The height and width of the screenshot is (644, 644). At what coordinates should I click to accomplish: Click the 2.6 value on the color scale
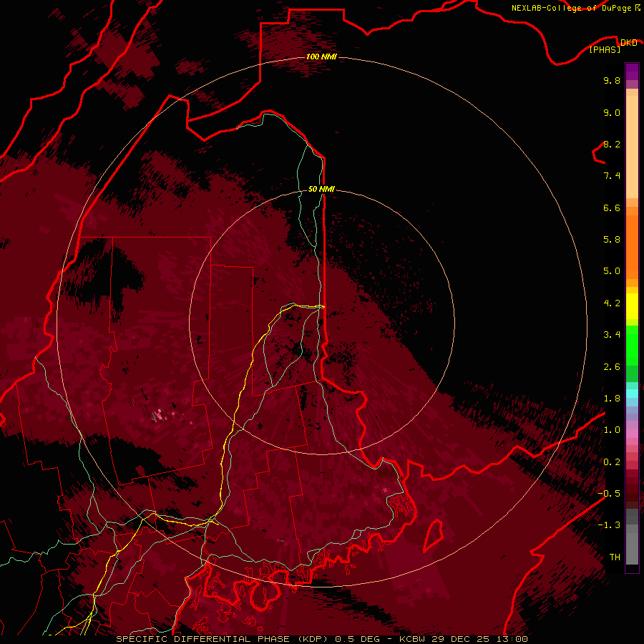pos(612,367)
